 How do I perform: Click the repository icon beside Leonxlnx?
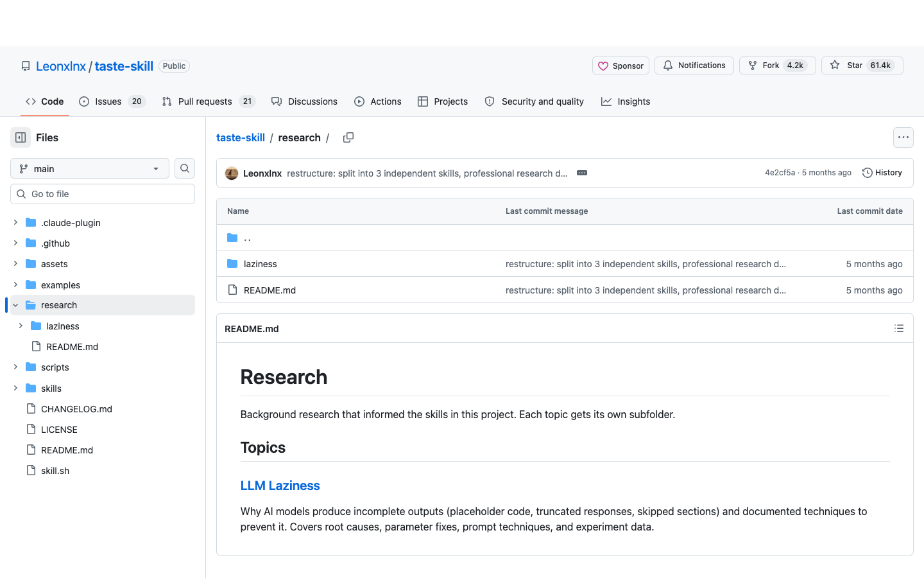tap(26, 66)
